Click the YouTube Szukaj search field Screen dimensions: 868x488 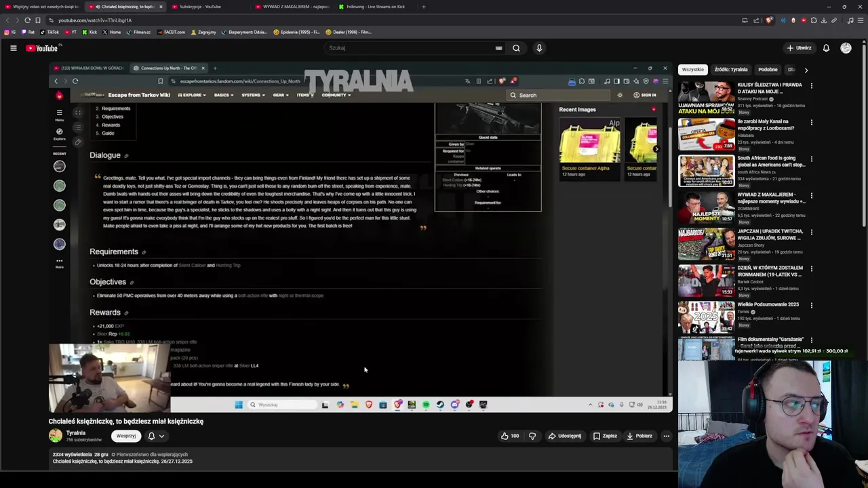410,48
